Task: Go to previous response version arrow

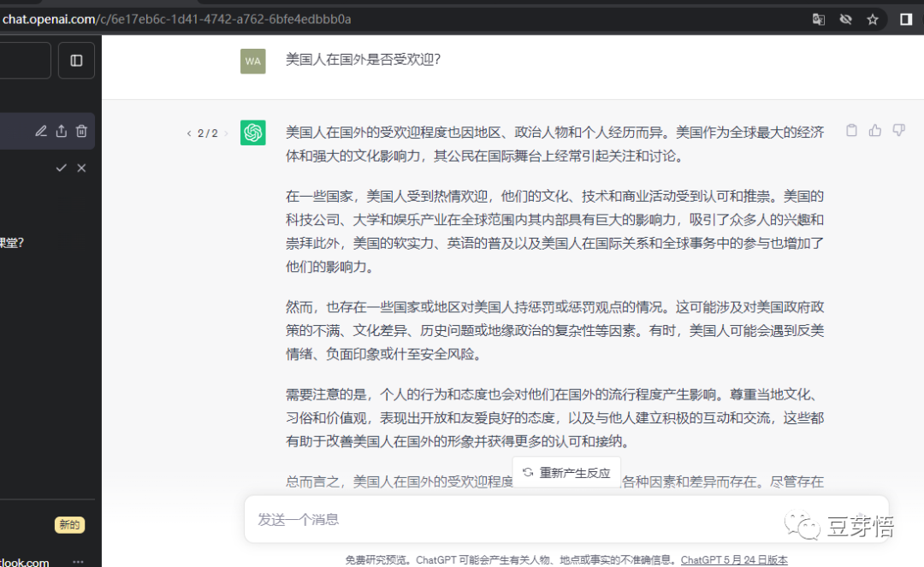Action: coord(189,133)
